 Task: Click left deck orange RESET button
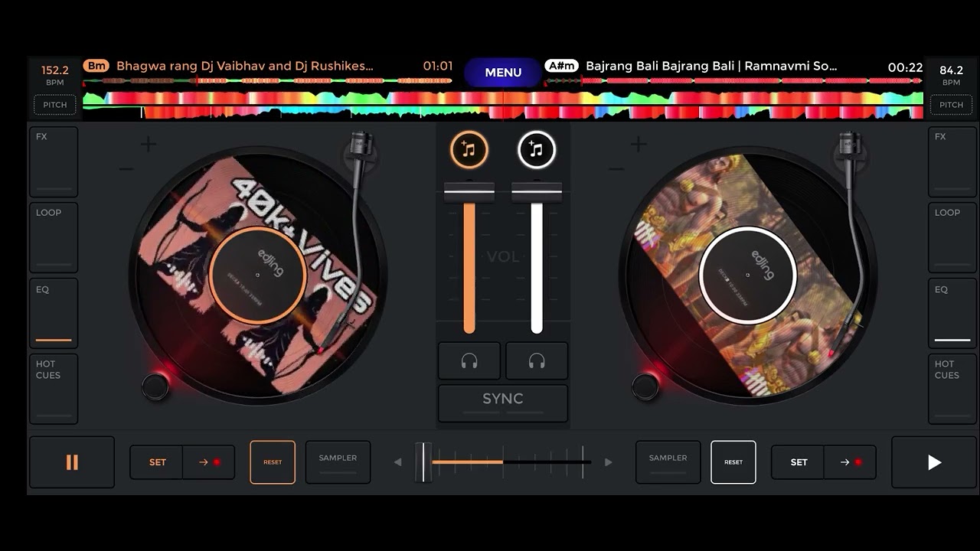tap(273, 462)
